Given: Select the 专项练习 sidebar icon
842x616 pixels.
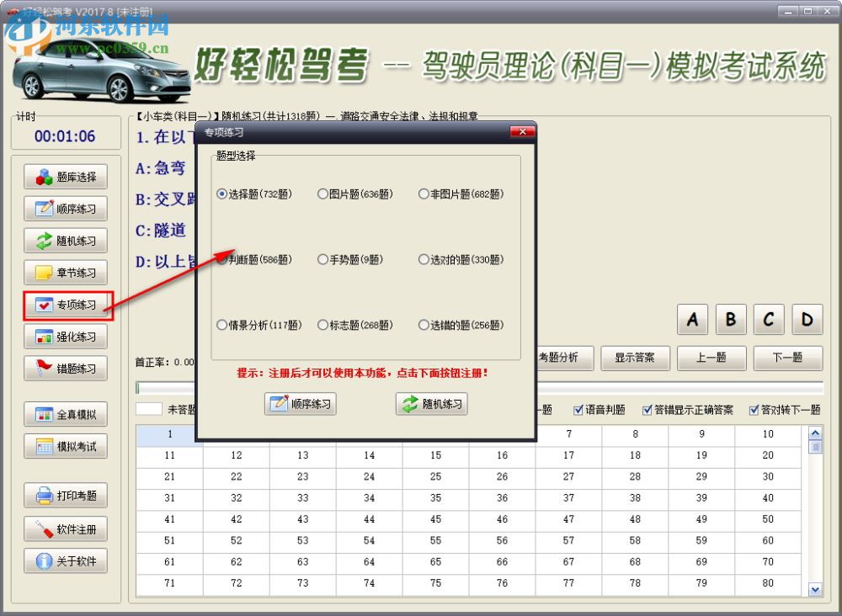Looking at the screenshot, I should point(66,304).
